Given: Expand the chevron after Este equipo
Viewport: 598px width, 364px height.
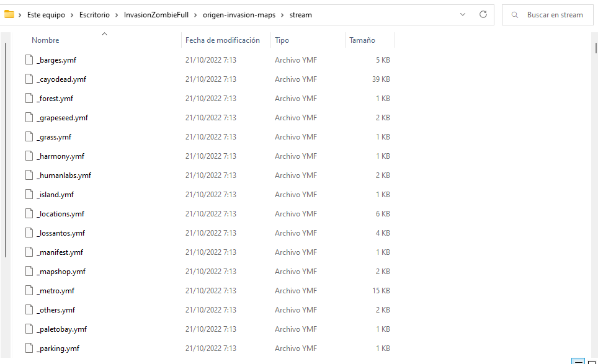Looking at the screenshot, I should [72, 15].
